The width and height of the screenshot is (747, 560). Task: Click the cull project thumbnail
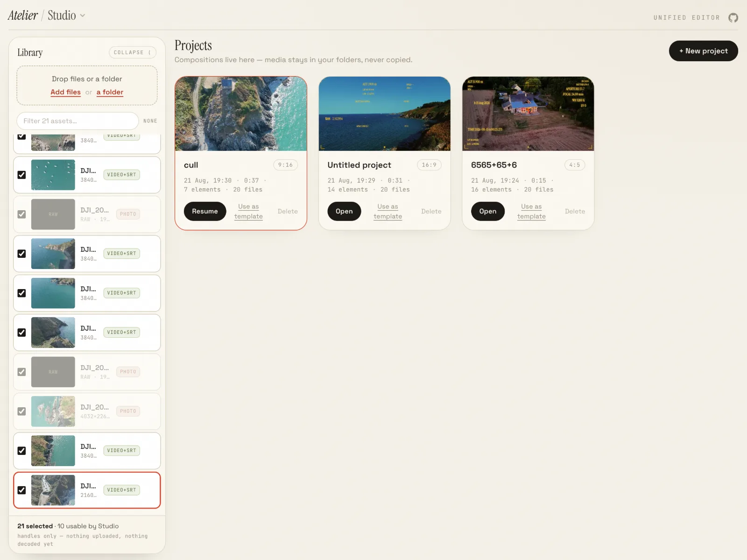(241, 114)
